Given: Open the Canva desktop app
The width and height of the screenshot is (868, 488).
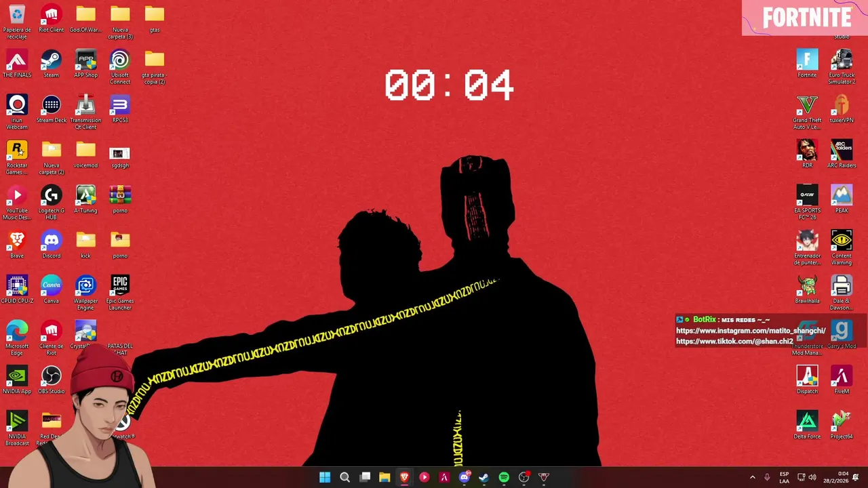Looking at the screenshot, I should pos(52,290).
